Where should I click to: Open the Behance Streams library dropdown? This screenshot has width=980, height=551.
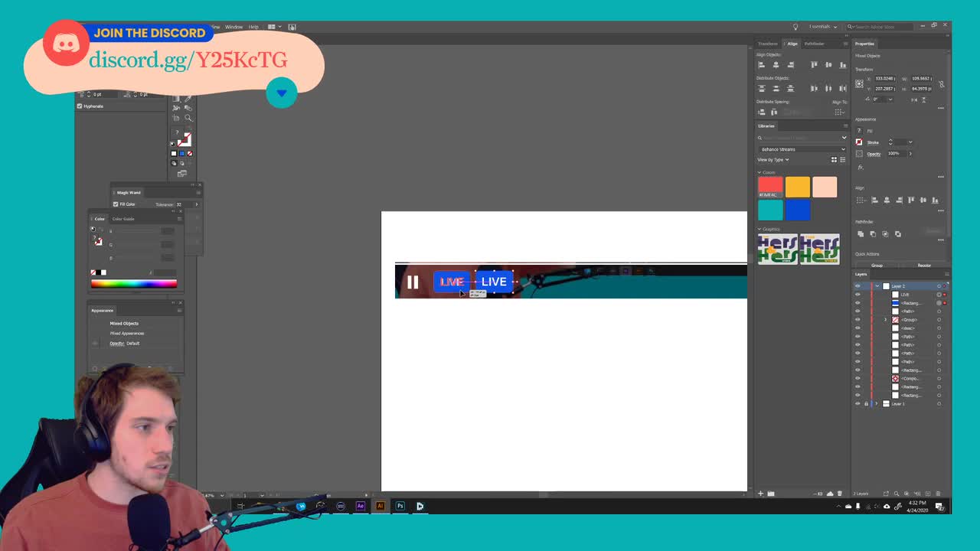(800, 148)
